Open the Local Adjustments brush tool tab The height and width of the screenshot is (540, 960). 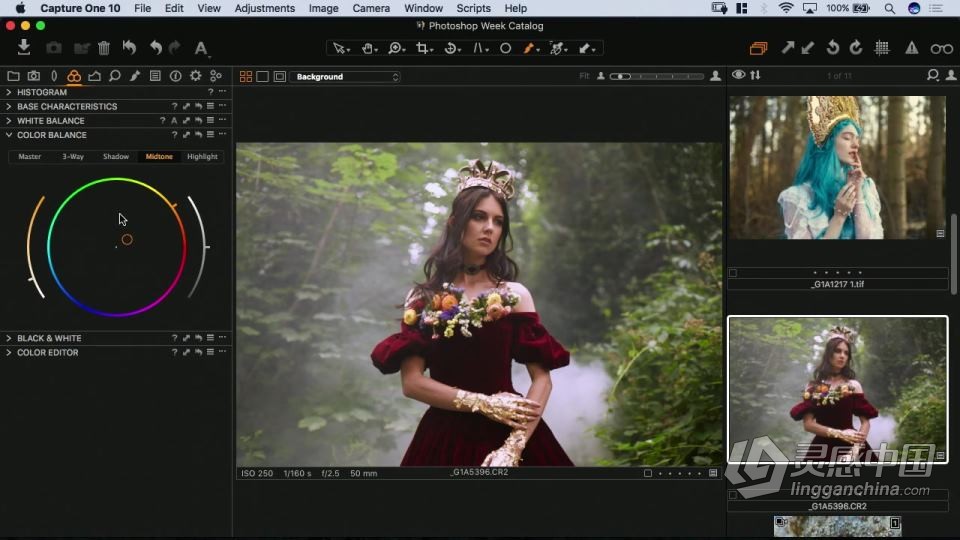[135, 76]
